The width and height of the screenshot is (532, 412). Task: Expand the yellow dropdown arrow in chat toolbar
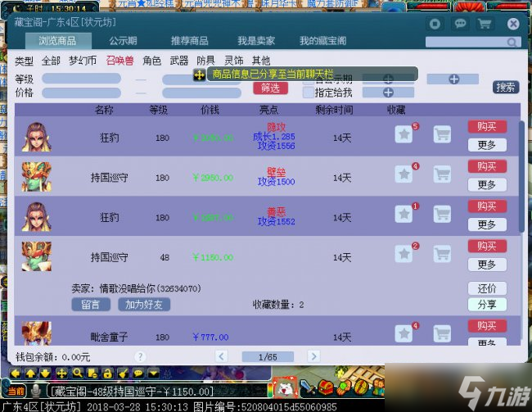(x=153, y=374)
